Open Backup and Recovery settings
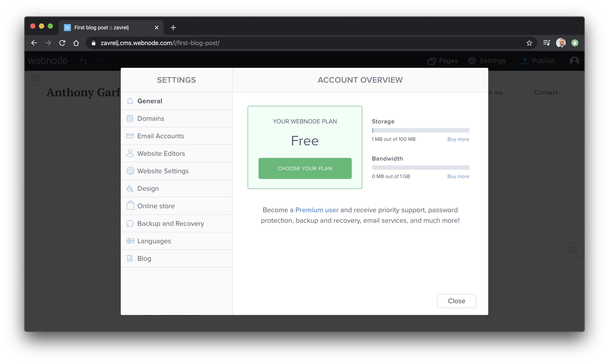The height and width of the screenshot is (364, 609). (176, 223)
